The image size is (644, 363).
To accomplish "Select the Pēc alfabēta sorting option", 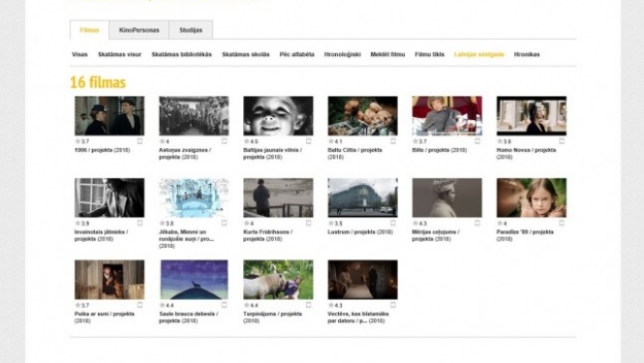I will point(296,54).
